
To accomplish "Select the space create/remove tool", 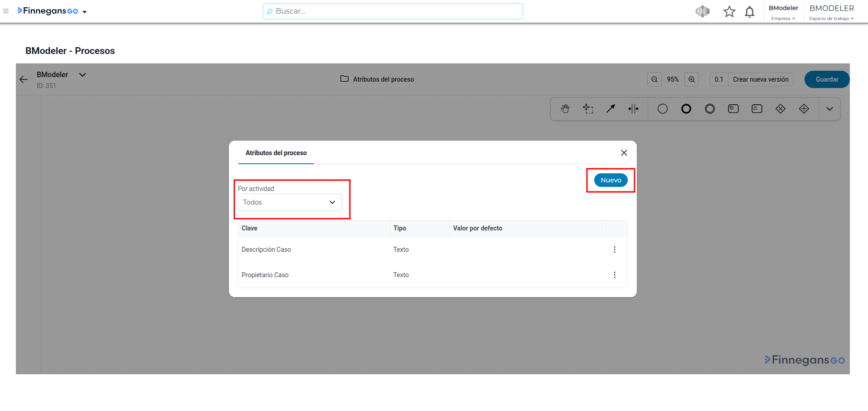I will [634, 109].
